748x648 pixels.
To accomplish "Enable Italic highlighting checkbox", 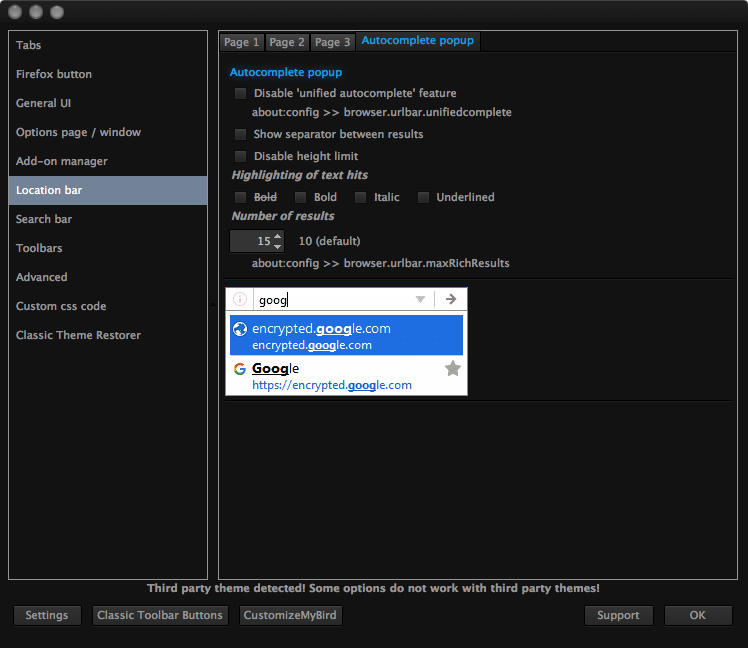I will click(361, 197).
